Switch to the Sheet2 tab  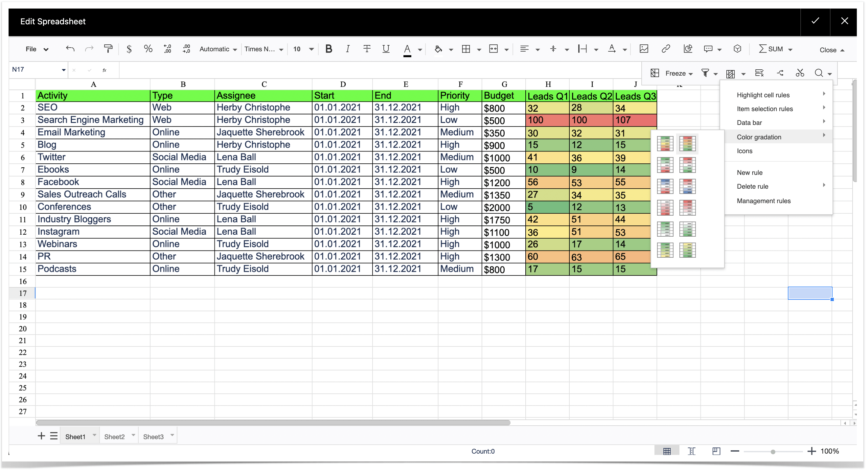pos(114,437)
